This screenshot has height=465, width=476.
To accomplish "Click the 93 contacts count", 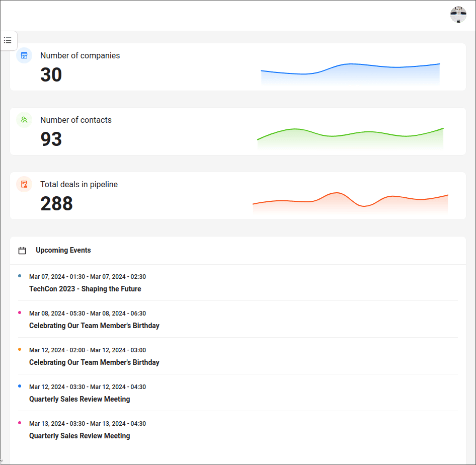I will pyautogui.click(x=51, y=139).
